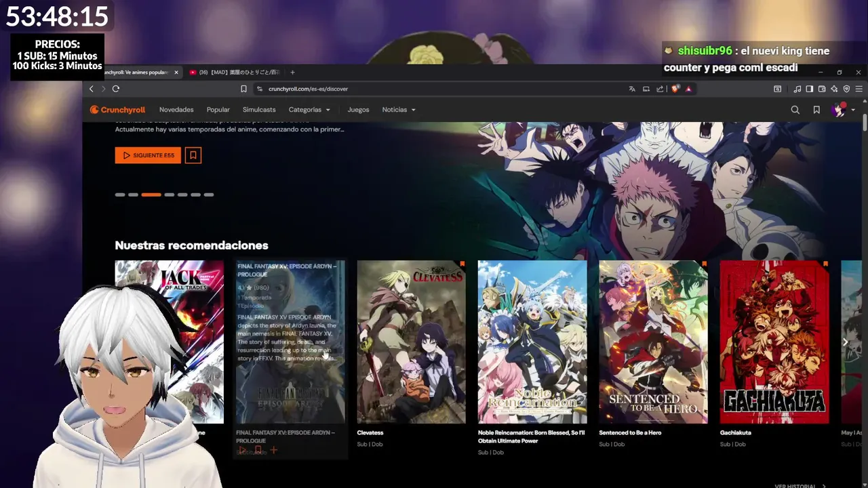This screenshot has height=488, width=868.
Task: Click the install app icon in address bar
Action: click(646, 89)
